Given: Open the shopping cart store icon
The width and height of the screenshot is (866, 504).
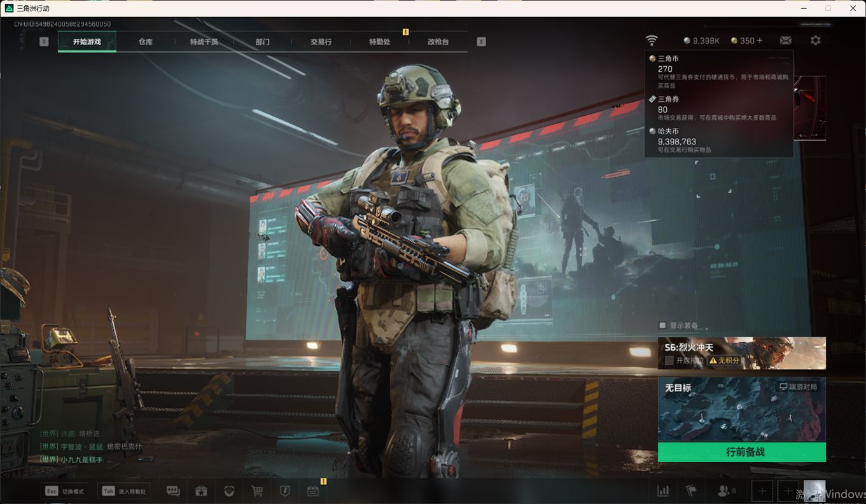Looking at the screenshot, I should click(257, 491).
